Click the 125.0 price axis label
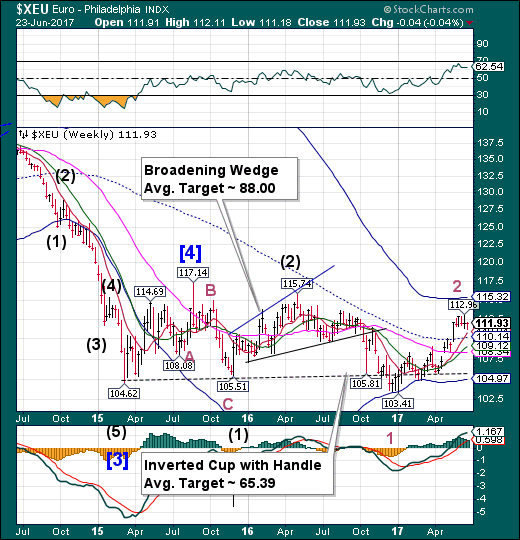The image size is (520, 540). pos(491,227)
